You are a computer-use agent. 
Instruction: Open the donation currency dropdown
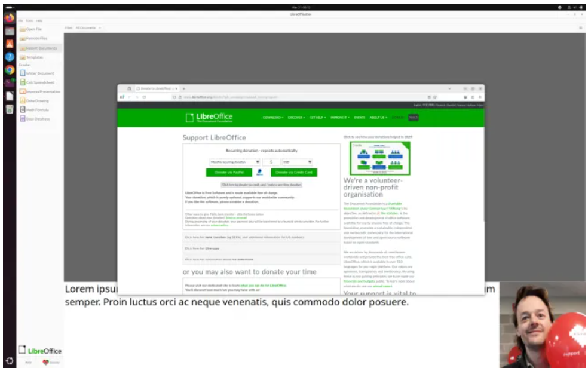pyautogui.click(x=297, y=162)
